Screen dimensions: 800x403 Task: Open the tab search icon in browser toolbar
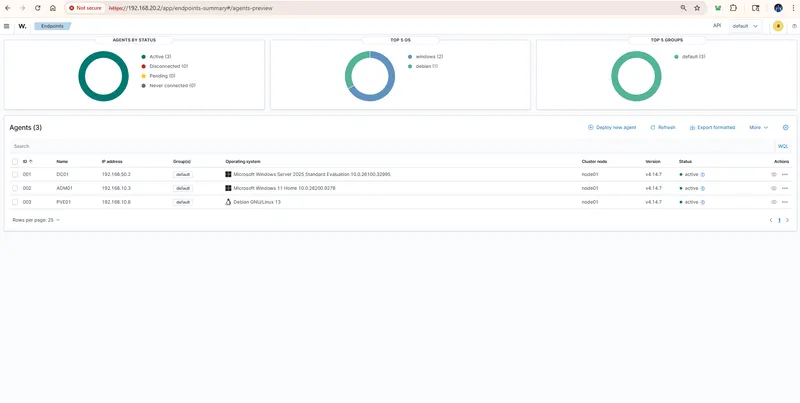pyautogui.click(x=756, y=8)
